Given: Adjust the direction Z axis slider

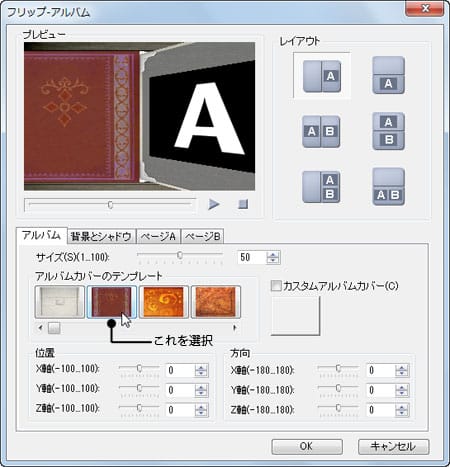Looking at the screenshot, I should click(338, 409).
